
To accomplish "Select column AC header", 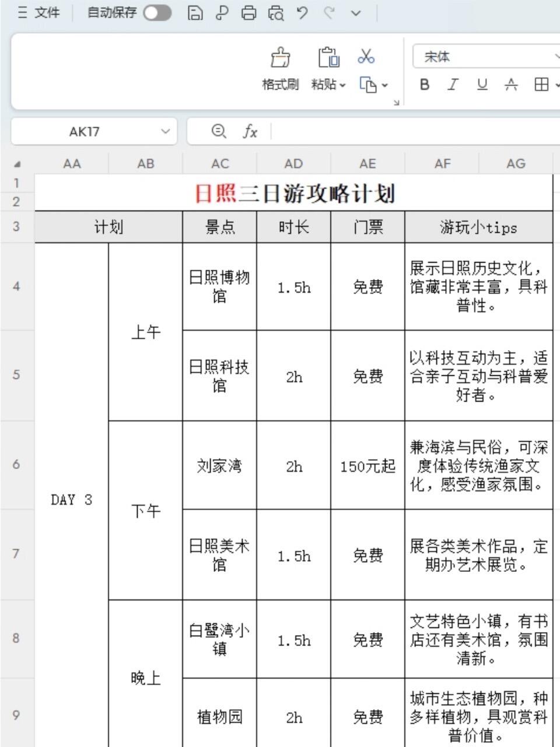I will 220,164.
